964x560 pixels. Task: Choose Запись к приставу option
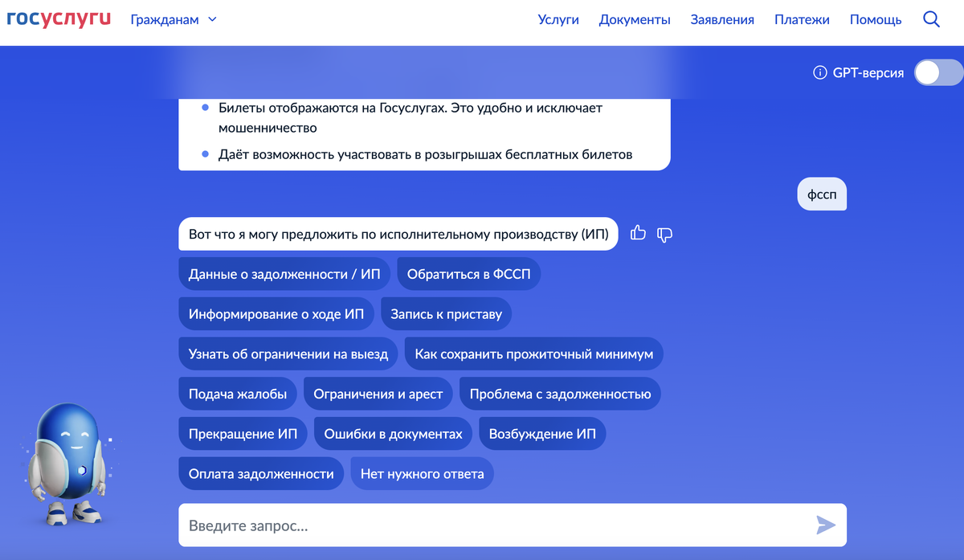[446, 313]
